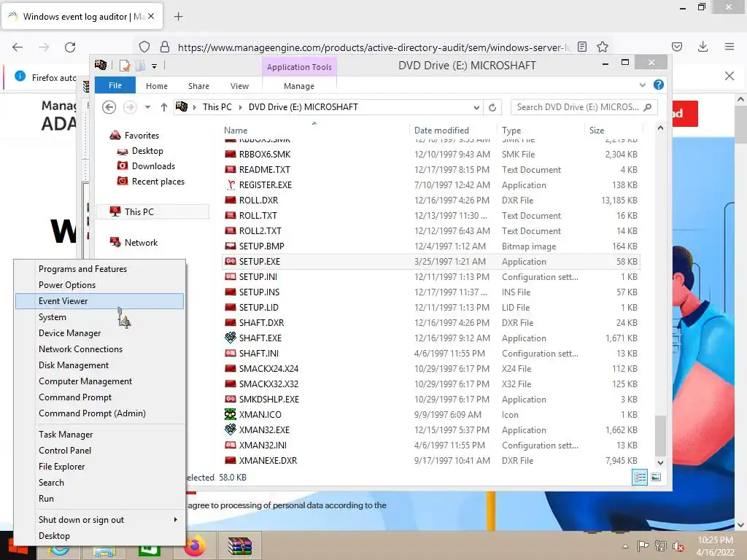
Task: Select the SETUP.EXE file icon
Action: tap(230, 262)
